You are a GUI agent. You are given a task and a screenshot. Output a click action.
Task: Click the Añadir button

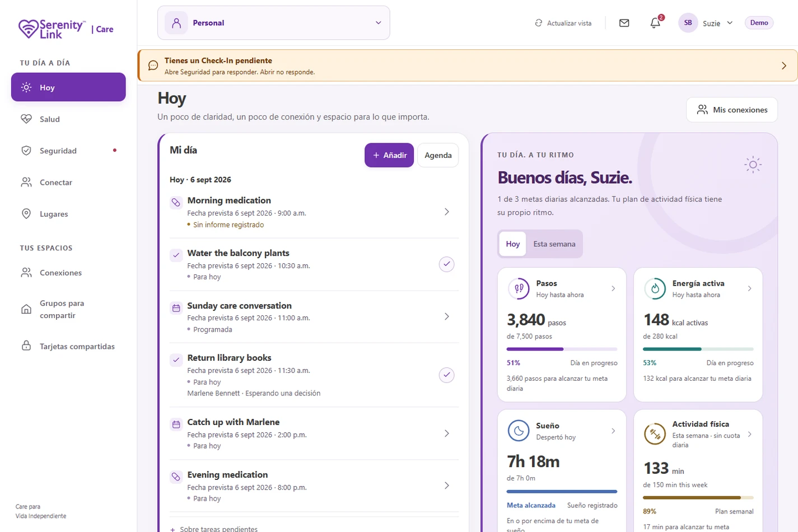click(x=389, y=155)
